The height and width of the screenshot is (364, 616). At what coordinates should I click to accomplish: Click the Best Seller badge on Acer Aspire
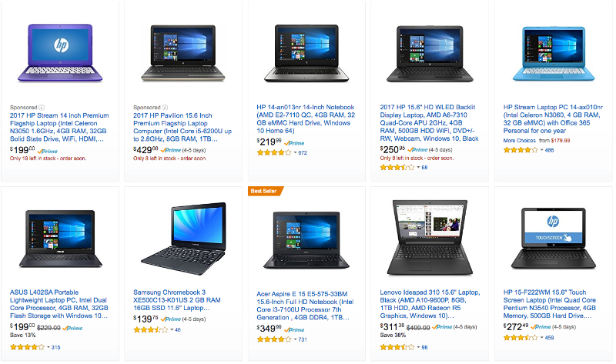pyautogui.click(x=266, y=191)
